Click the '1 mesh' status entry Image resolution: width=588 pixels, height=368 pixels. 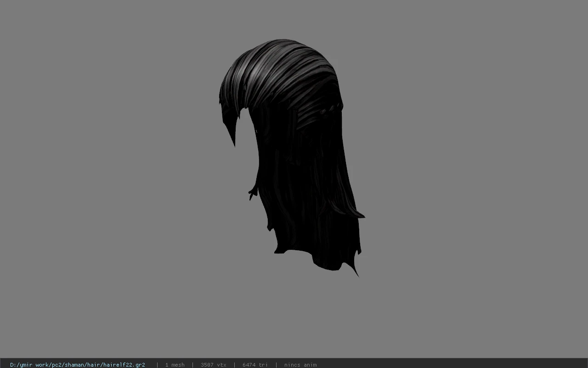(x=175, y=365)
